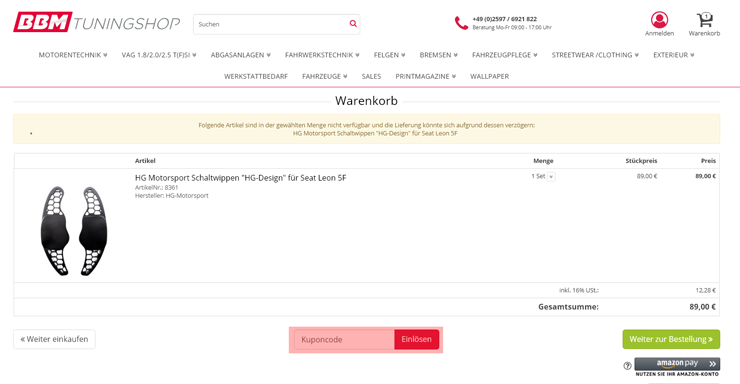Click the BBM Tuningshop logo

click(x=97, y=22)
